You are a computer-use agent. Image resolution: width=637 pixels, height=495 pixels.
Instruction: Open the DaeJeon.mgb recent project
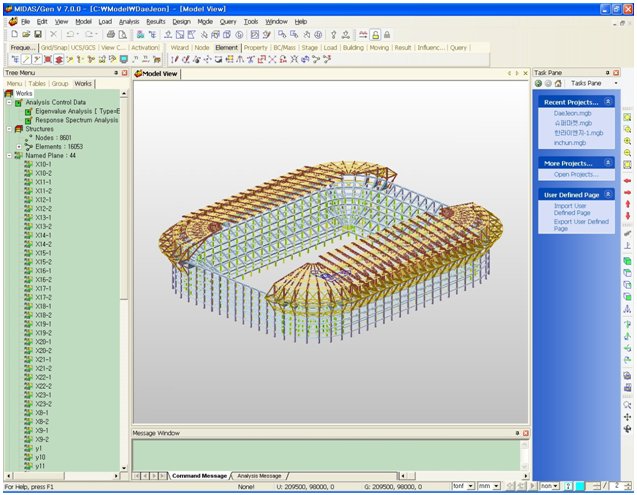[x=567, y=114]
